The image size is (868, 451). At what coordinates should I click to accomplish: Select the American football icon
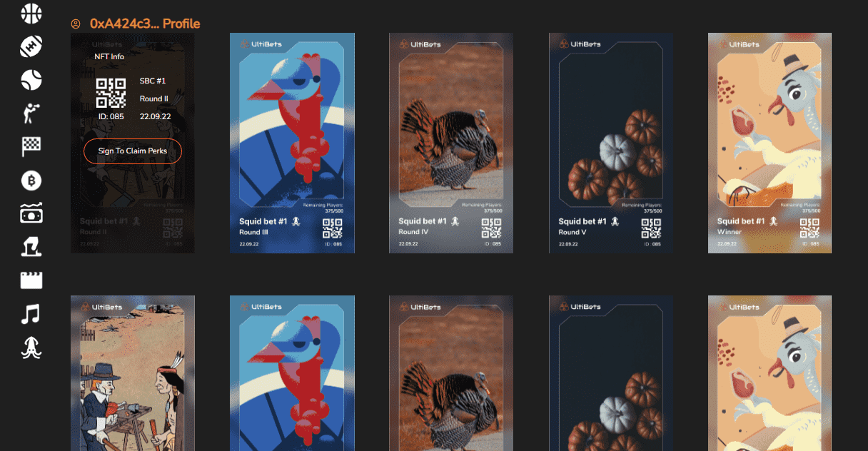31,46
